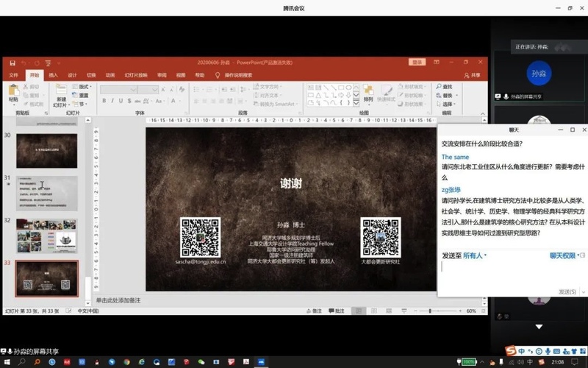
Task: Click the Send (发送) chat button
Action: tap(567, 291)
